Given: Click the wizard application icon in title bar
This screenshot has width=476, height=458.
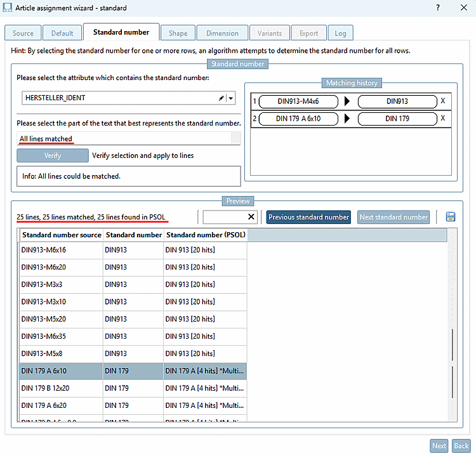Looking at the screenshot, I should [7, 8].
